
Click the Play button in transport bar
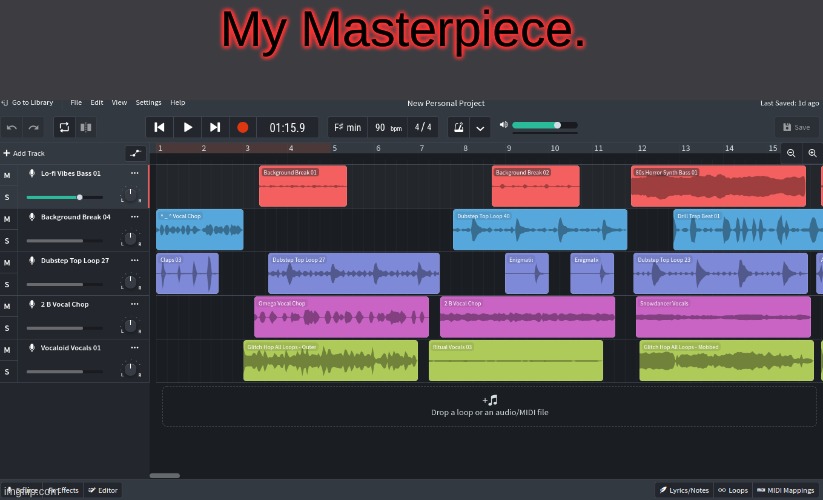tap(187, 127)
